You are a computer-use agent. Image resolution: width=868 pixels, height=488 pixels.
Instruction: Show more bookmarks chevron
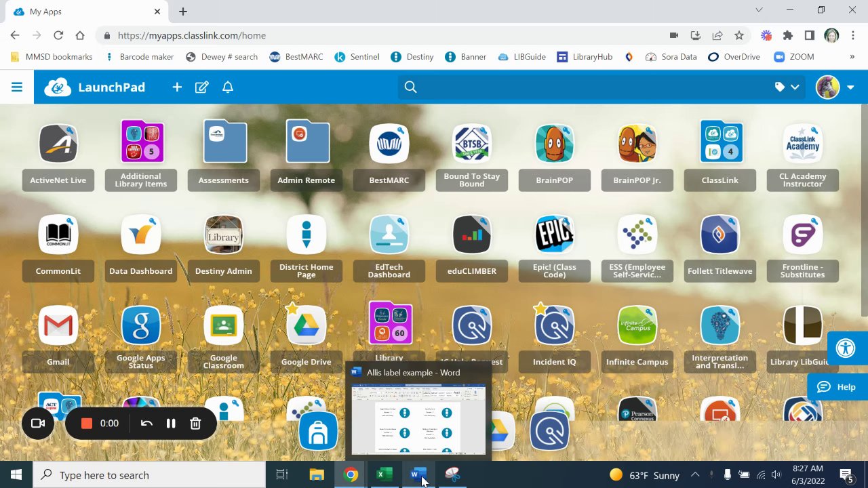point(852,57)
